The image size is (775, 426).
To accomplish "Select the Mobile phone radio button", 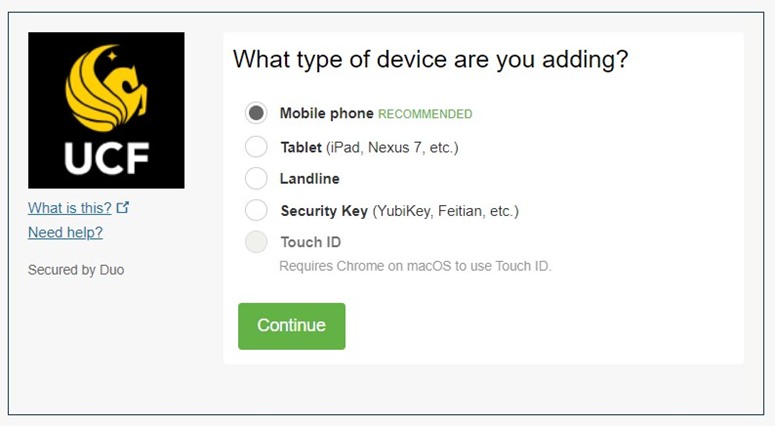I will coord(256,113).
